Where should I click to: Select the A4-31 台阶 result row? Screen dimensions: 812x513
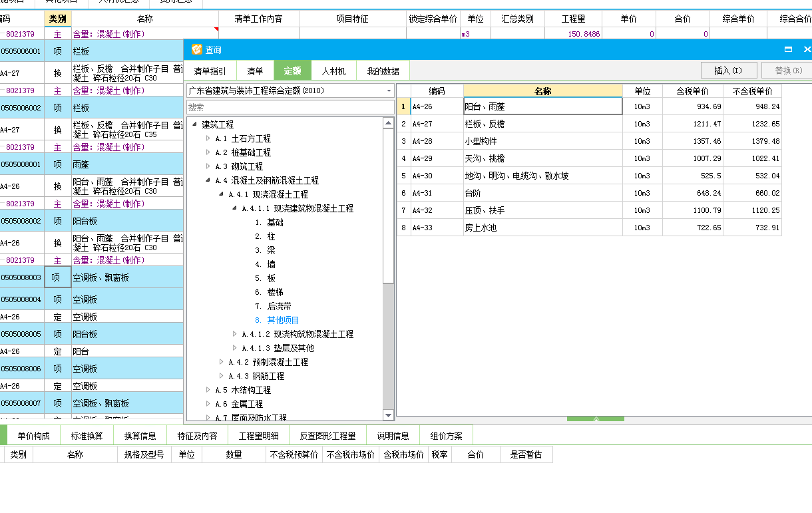coord(590,193)
